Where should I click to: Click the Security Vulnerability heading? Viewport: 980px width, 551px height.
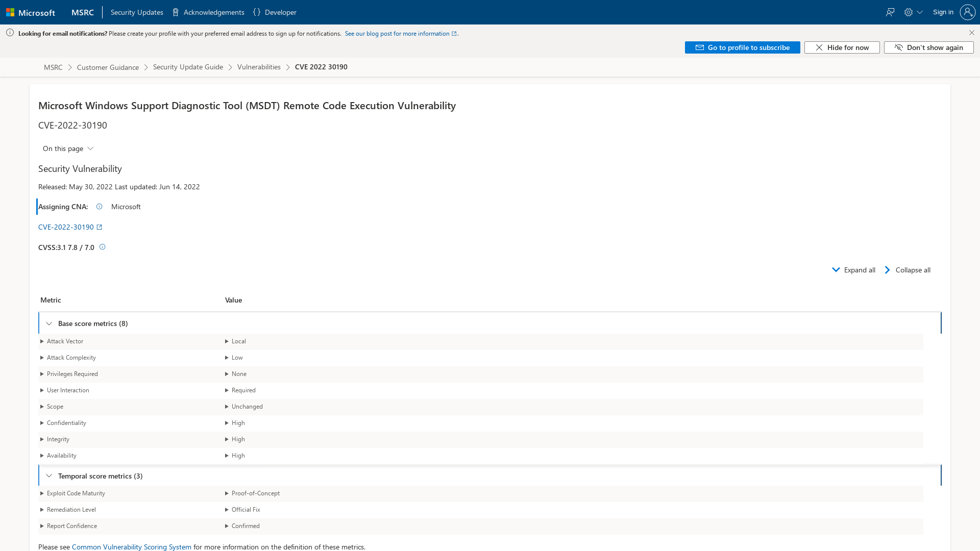pos(80,169)
